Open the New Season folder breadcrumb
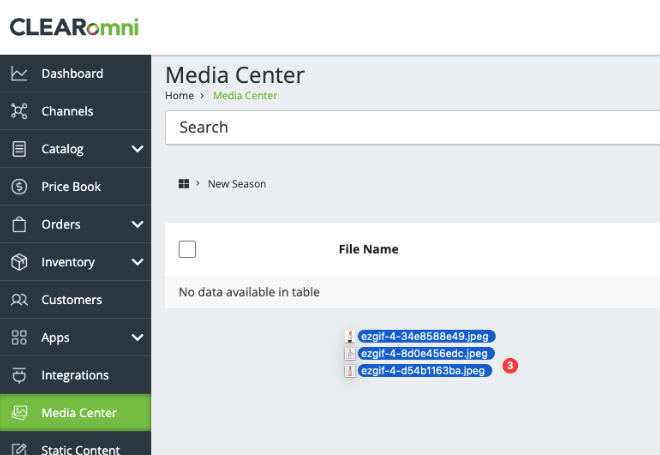The image size is (660, 455). [x=237, y=184]
